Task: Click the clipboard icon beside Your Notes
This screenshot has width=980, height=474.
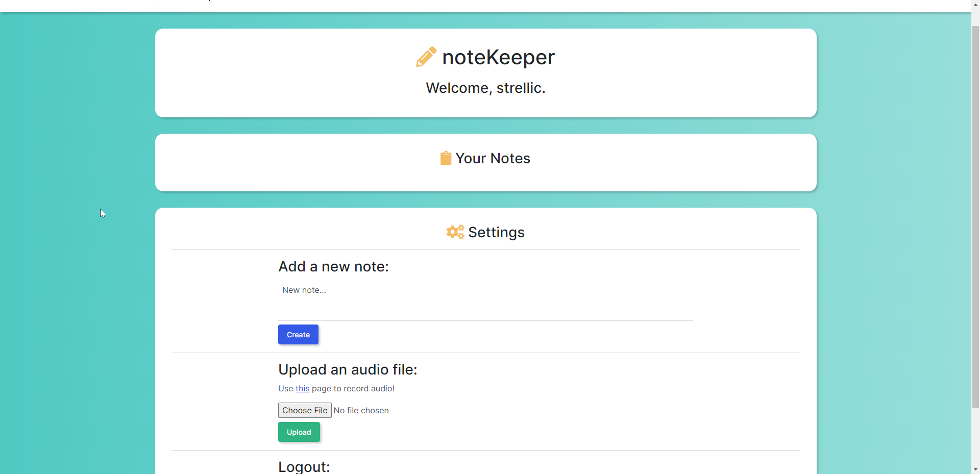Action: click(446, 158)
